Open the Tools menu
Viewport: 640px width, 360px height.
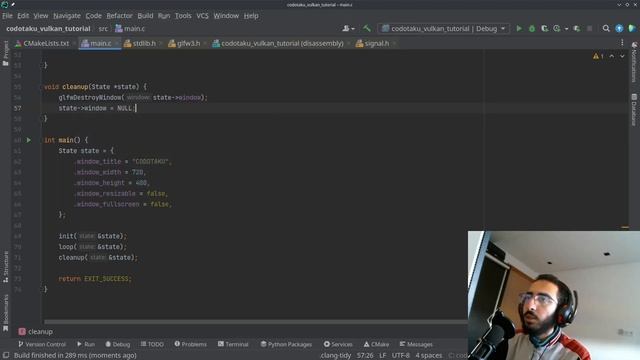tap(183, 16)
